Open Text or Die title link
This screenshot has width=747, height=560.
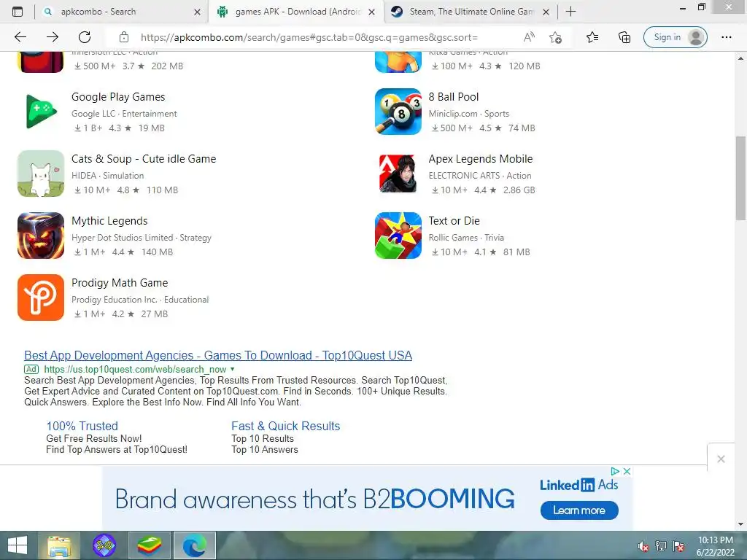point(454,220)
